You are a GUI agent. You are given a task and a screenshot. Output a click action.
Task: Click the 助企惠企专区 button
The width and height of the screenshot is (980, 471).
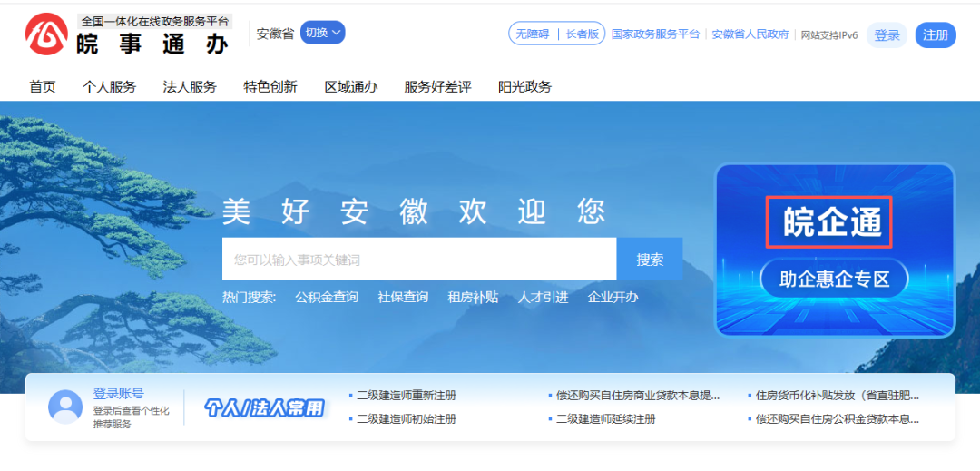click(834, 279)
